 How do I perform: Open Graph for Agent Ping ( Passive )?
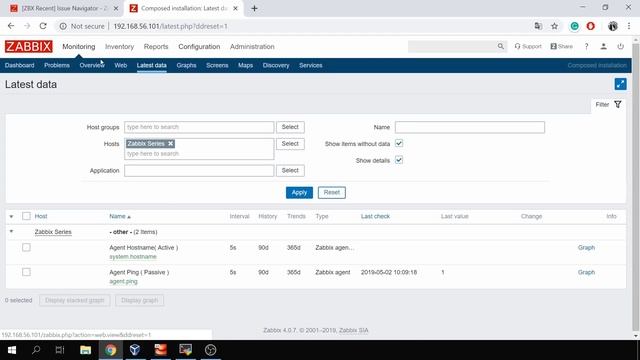click(x=586, y=272)
